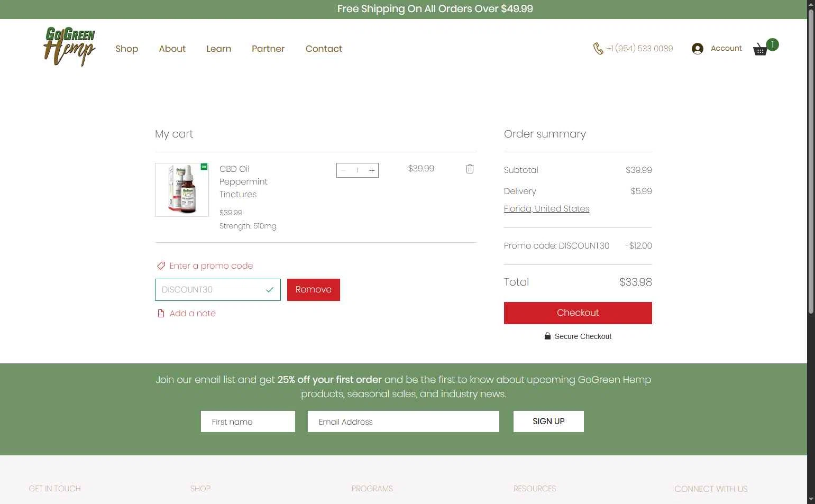This screenshot has width=815, height=504.
Task: Navigate to the Contact page
Action: pos(324,49)
